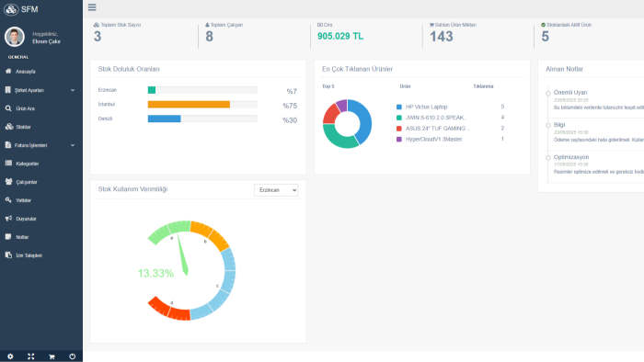
Task: Click the Stok Kullanım Verimliliği heading
Action: click(132, 189)
